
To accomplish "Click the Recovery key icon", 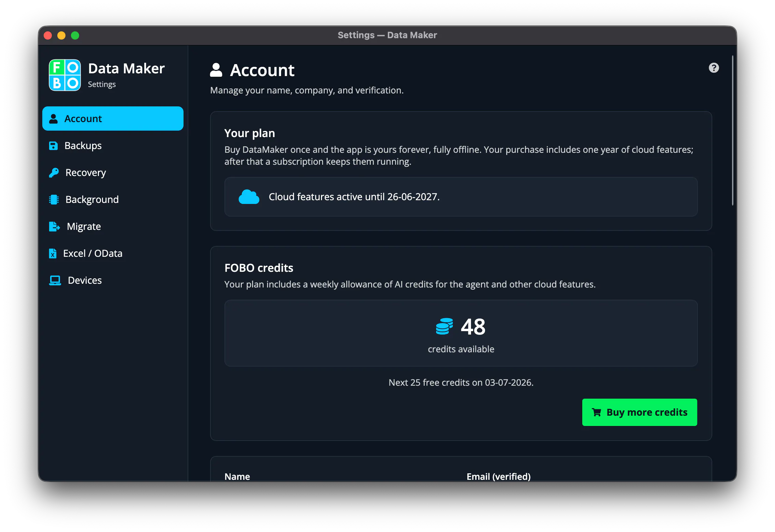I will click(54, 173).
